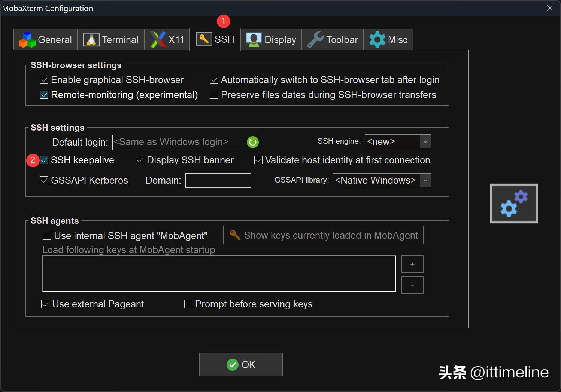Open the Terminal settings tab
This screenshot has height=392, width=561.
pos(111,40)
